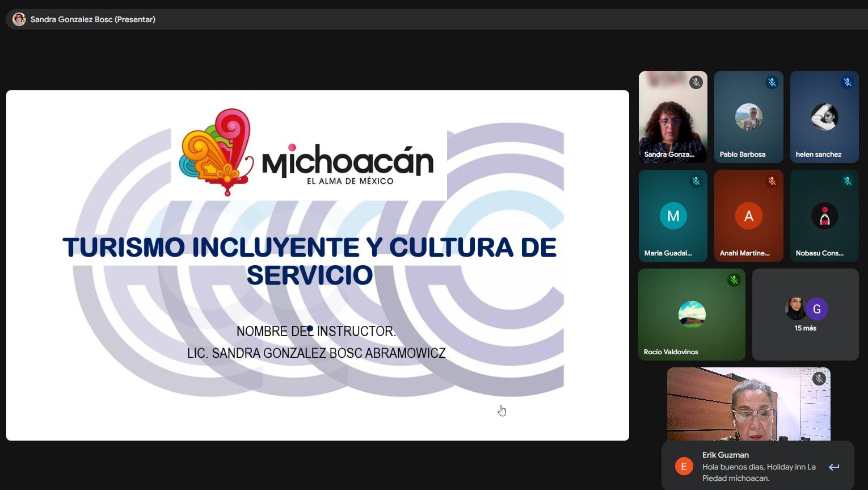Click the teal M avatar for Maria Guadal...

[673, 216]
